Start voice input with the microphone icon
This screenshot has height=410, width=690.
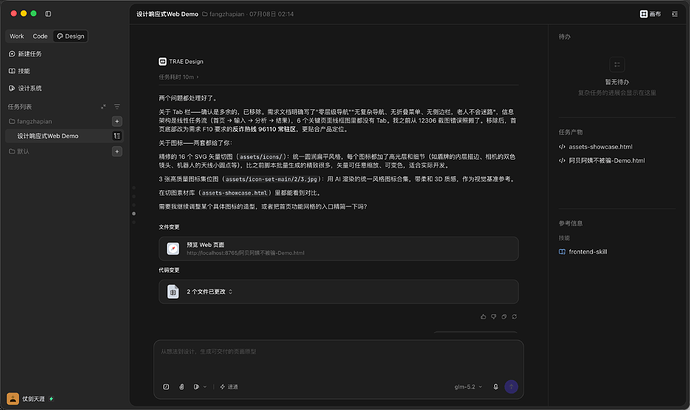[495, 387]
